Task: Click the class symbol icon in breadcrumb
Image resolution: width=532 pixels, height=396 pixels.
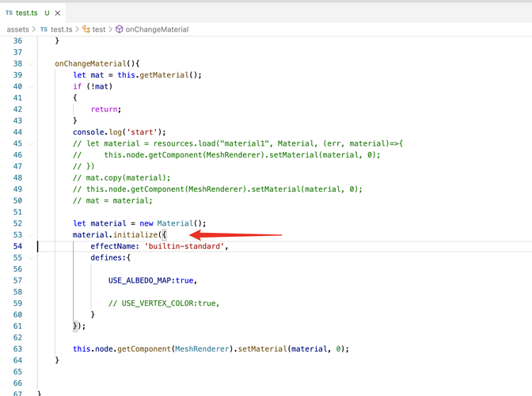Action: click(86, 29)
